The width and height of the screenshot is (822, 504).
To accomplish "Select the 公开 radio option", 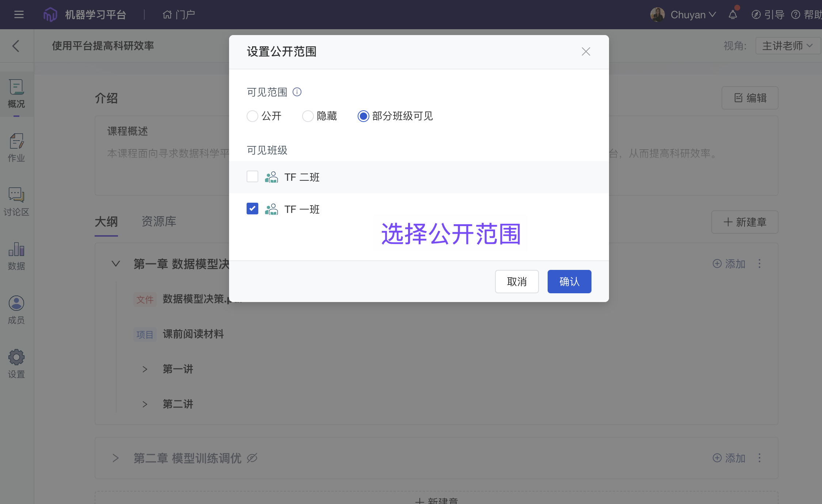I will pyautogui.click(x=252, y=116).
